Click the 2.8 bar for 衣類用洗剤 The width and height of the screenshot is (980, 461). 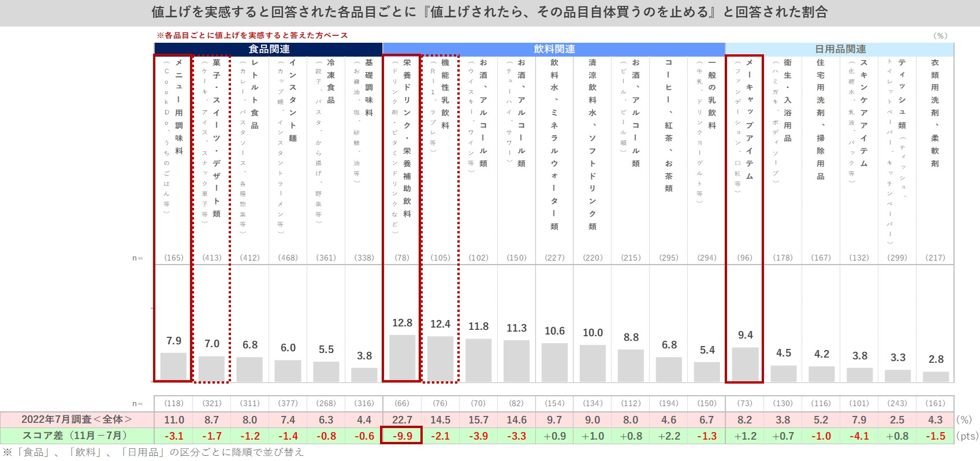(x=936, y=376)
